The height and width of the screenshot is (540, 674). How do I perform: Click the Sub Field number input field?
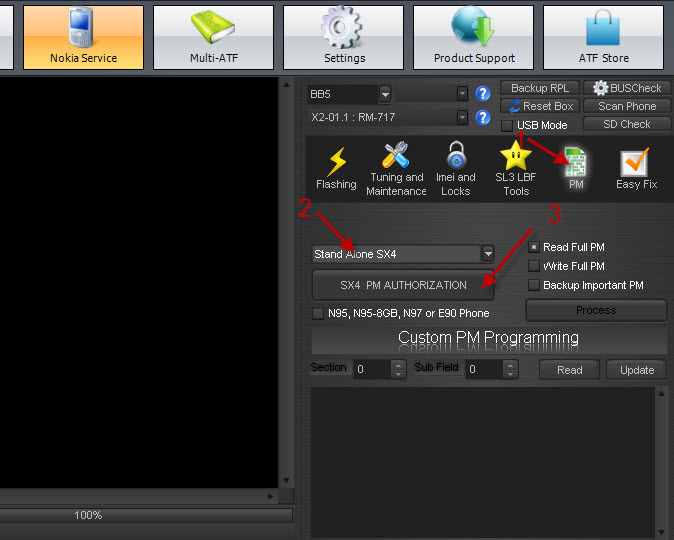coord(484,369)
